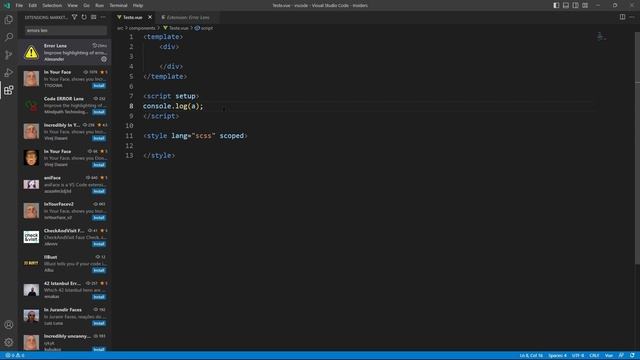Viewport: 640px width, 360px height.
Task: Install In Your Face by TTOOWA
Action: coord(99,86)
